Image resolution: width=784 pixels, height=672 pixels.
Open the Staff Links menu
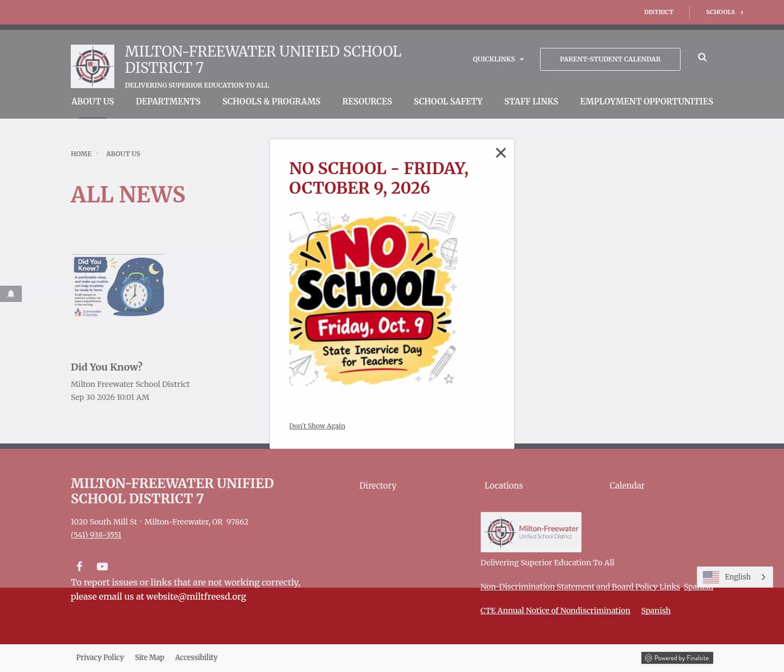click(531, 101)
